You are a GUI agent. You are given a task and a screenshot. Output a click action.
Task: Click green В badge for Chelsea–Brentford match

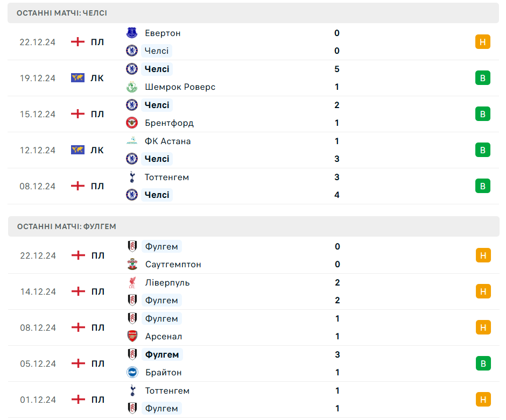pos(483,114)
